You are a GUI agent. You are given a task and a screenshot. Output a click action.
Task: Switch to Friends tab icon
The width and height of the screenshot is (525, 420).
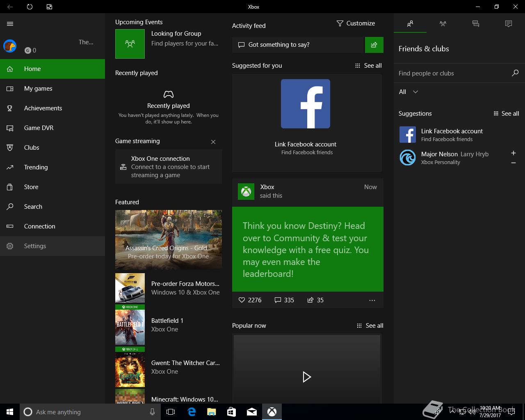pyautogui.click(x=410, y=24)
